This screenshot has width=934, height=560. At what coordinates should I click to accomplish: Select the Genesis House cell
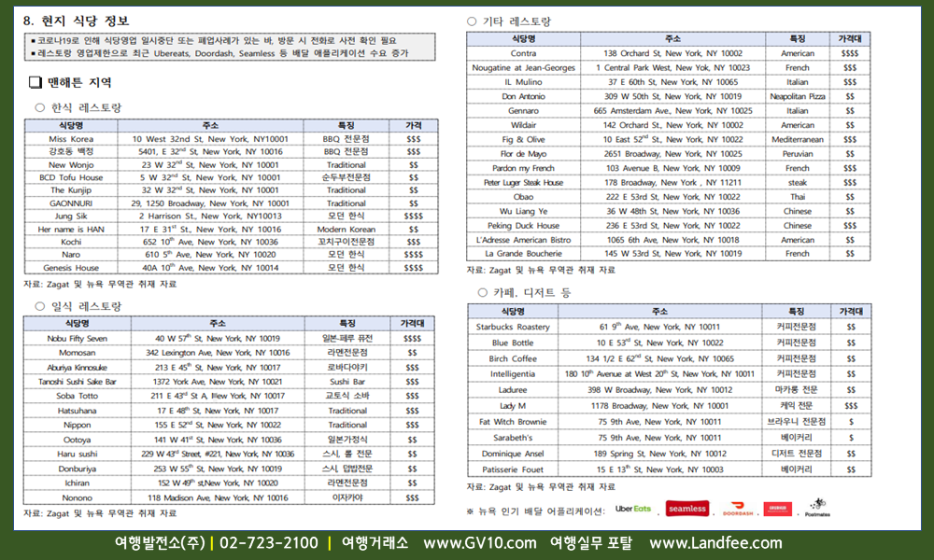pos(71,268)
